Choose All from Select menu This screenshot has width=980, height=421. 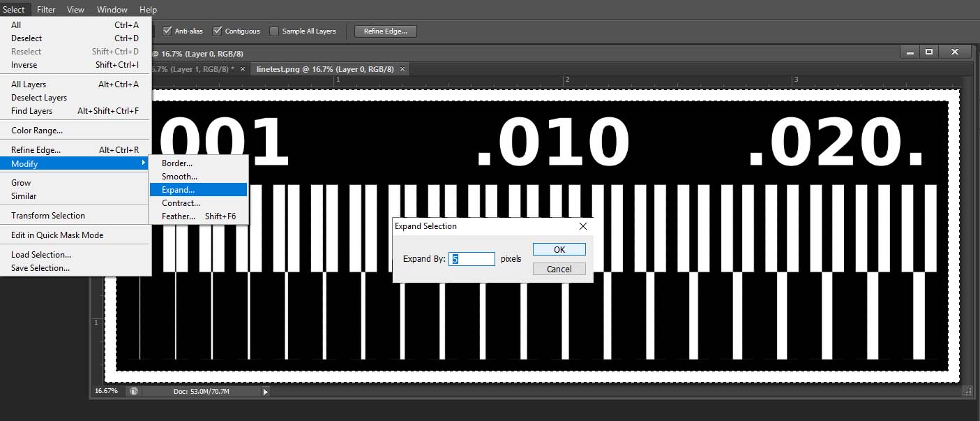click(75, 25)
